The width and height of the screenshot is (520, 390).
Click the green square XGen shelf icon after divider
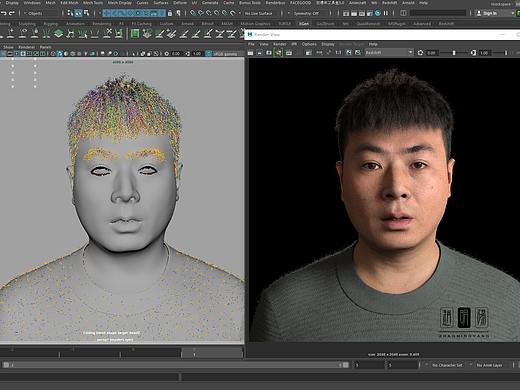coord(135,33)
